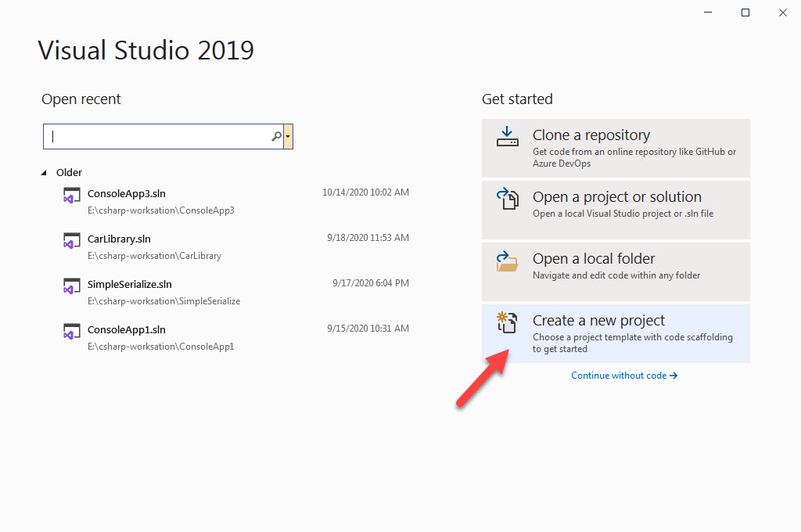Click the ConsoleApp3.sln solution icon

pyautogui.click(x=71, y=196)
